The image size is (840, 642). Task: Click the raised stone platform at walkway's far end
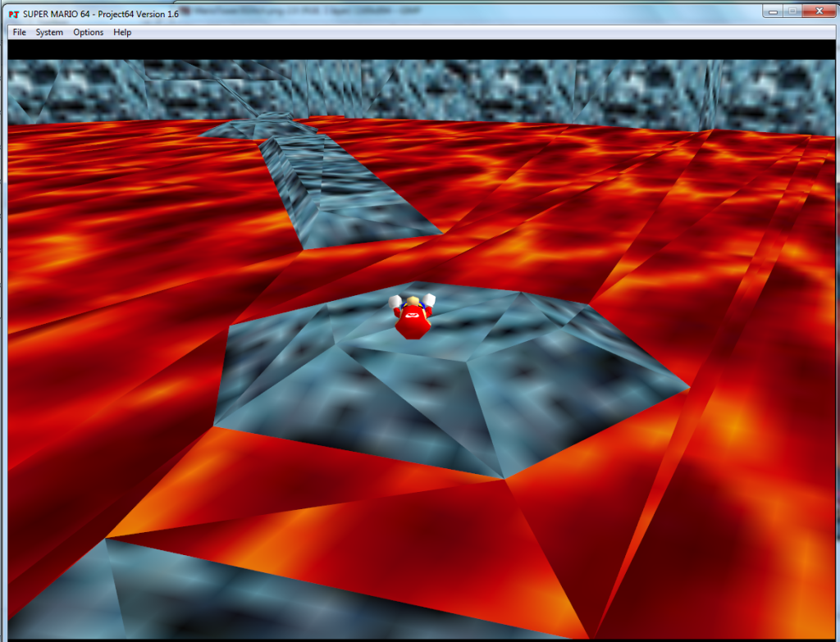[x=254, y=127]
